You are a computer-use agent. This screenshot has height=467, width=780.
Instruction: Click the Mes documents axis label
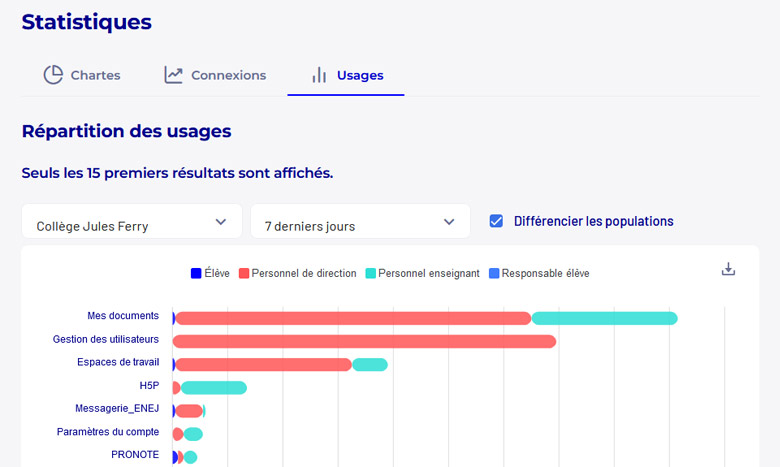pyautogui.click(x=123, y=316)
